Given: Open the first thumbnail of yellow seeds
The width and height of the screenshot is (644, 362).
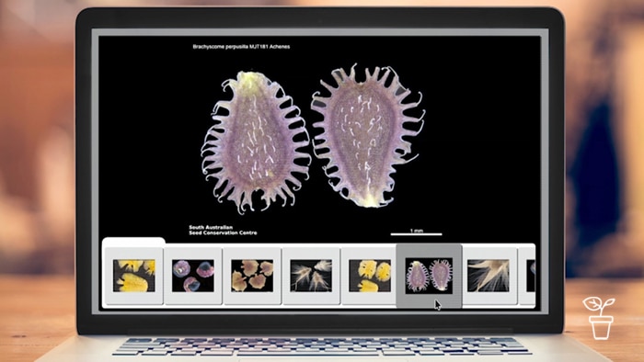Looking at the screenshot, I should tap(134, 276).
